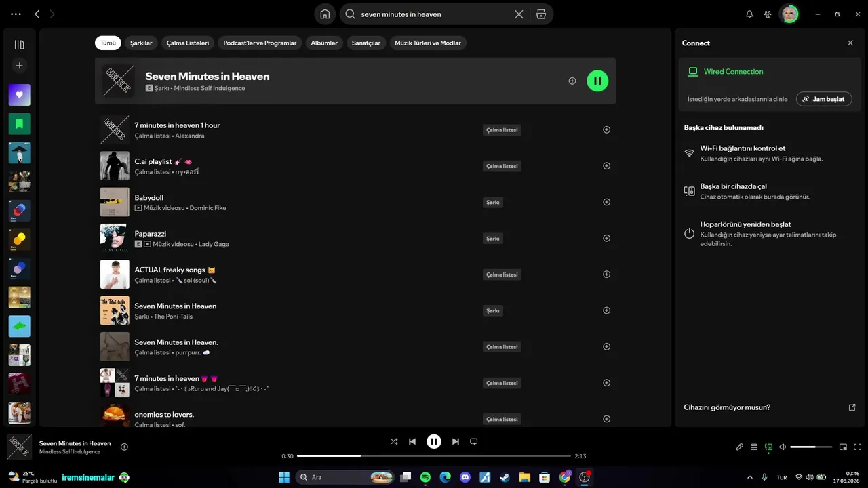Start a Jam with Jam başlat button

[824, 99]
